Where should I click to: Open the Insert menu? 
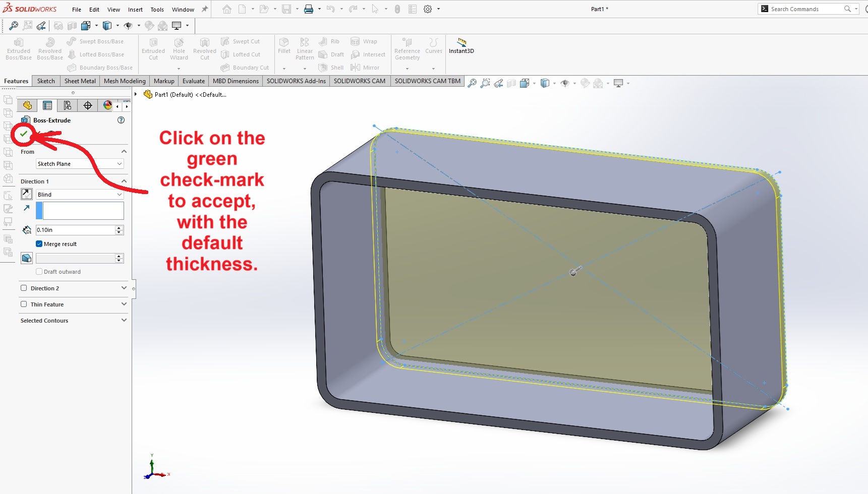(135, 10)
